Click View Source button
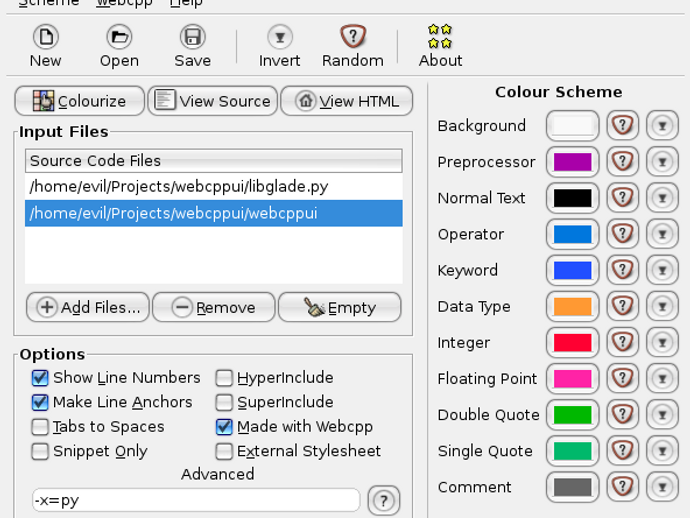690x518 pixels. [x=213, y=101]
